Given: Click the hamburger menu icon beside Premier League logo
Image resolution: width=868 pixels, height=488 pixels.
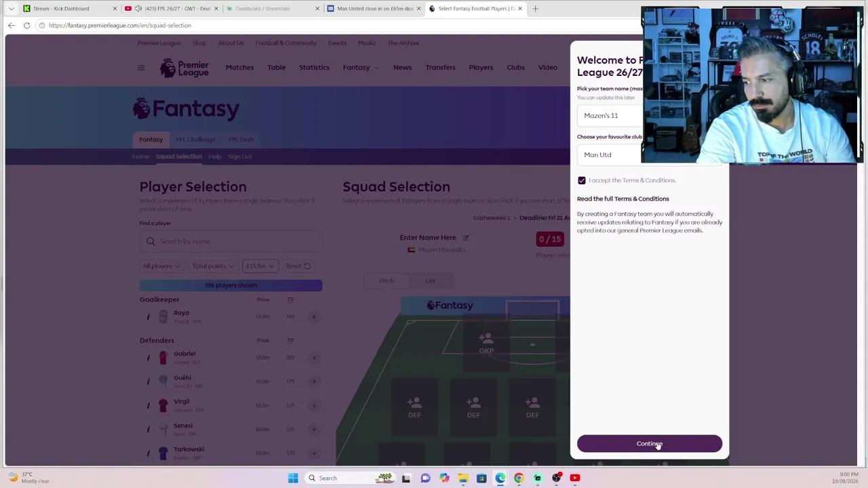Looking at the screenshot, I should [141, 68].
